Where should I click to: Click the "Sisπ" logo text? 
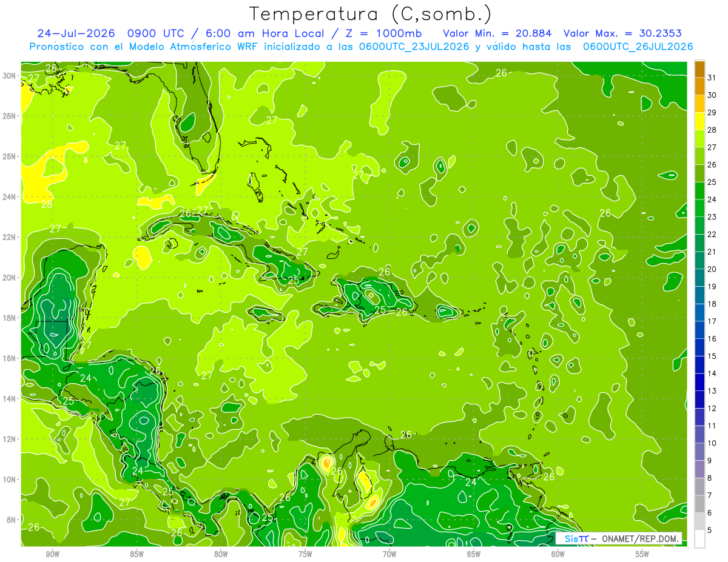576,538
